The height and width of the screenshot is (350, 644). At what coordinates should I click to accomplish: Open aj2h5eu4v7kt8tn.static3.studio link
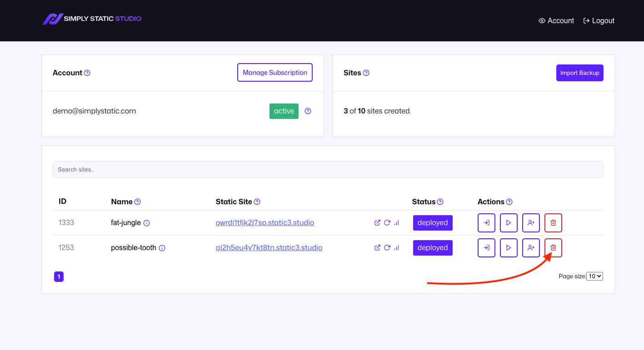point(269,248)
